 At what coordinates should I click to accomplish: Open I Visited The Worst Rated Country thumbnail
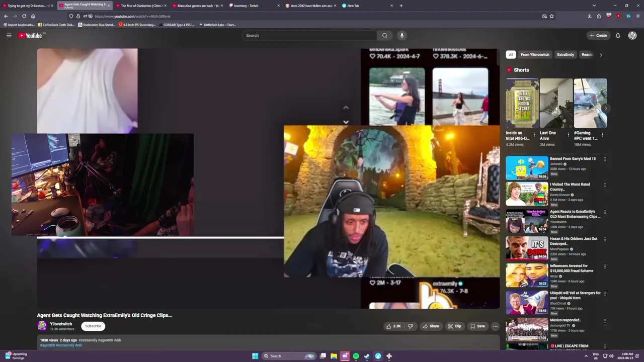pyautogui.click(x=527, y=194)
